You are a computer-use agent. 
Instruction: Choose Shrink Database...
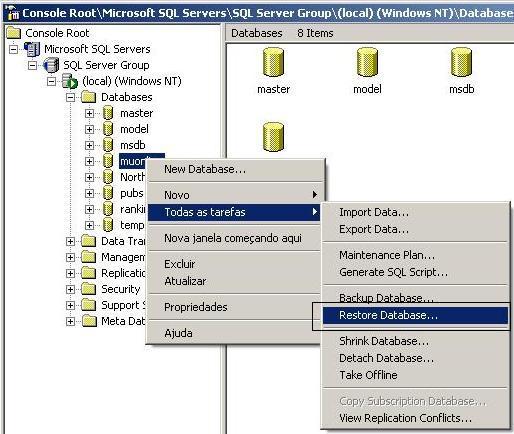click(415, 341)
